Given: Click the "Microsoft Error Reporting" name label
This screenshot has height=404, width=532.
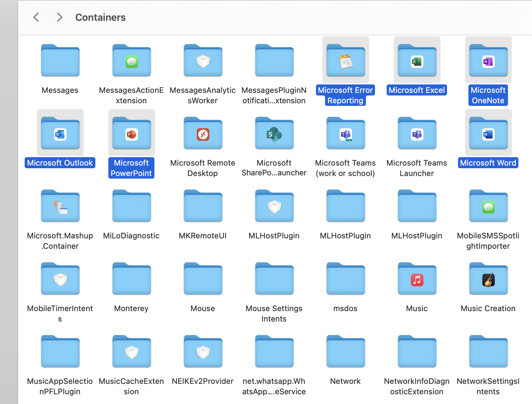Looking at the screenshot, I should click(345, 95).
